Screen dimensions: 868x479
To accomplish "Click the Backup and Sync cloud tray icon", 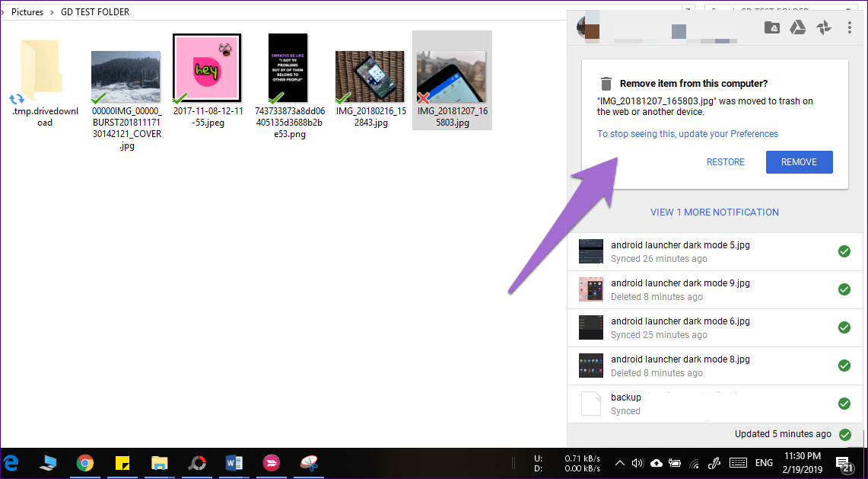I will (656, 462).
